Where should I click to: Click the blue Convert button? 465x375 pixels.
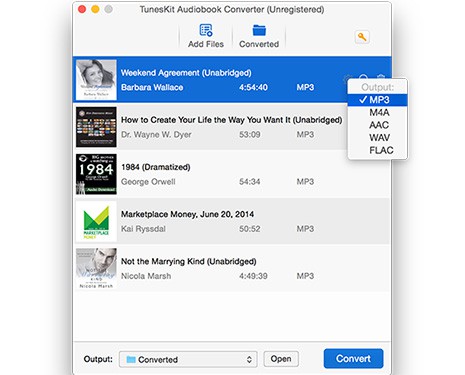click(353, 359)
